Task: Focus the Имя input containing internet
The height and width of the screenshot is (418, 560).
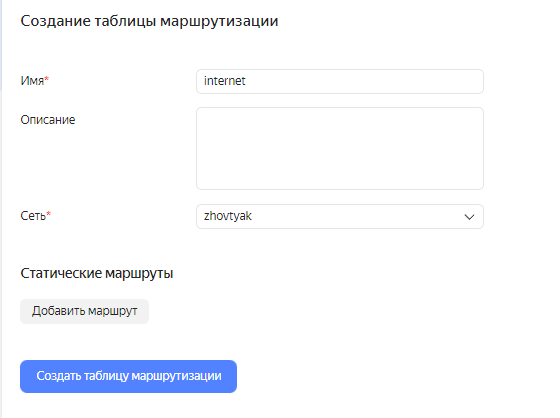Action: click(340, 81)
